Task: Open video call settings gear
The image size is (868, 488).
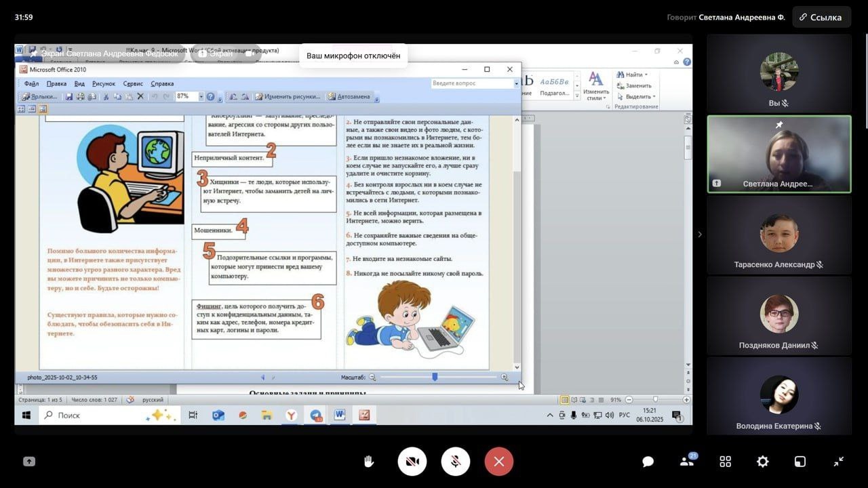Action: coord(762,462)
